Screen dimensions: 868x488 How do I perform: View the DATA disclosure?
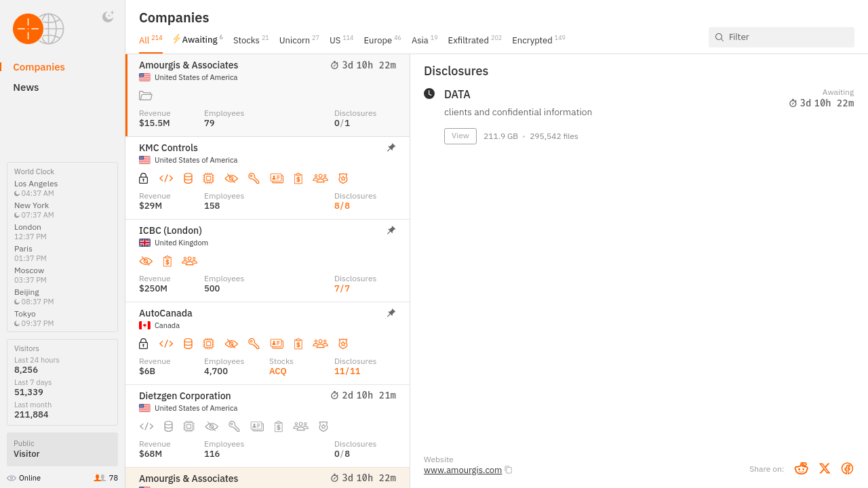(x=460, y=136)
